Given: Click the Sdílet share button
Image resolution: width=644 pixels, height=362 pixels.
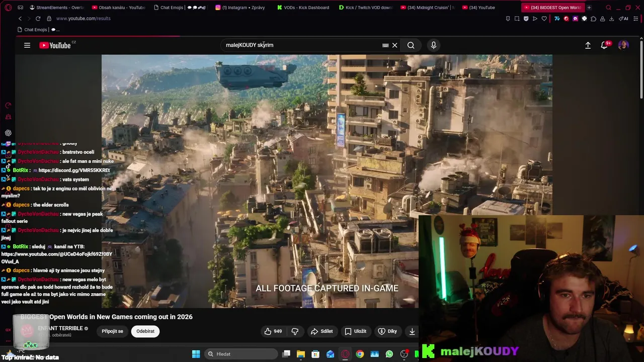Looking at the screenshot, I should pos(321,331).
